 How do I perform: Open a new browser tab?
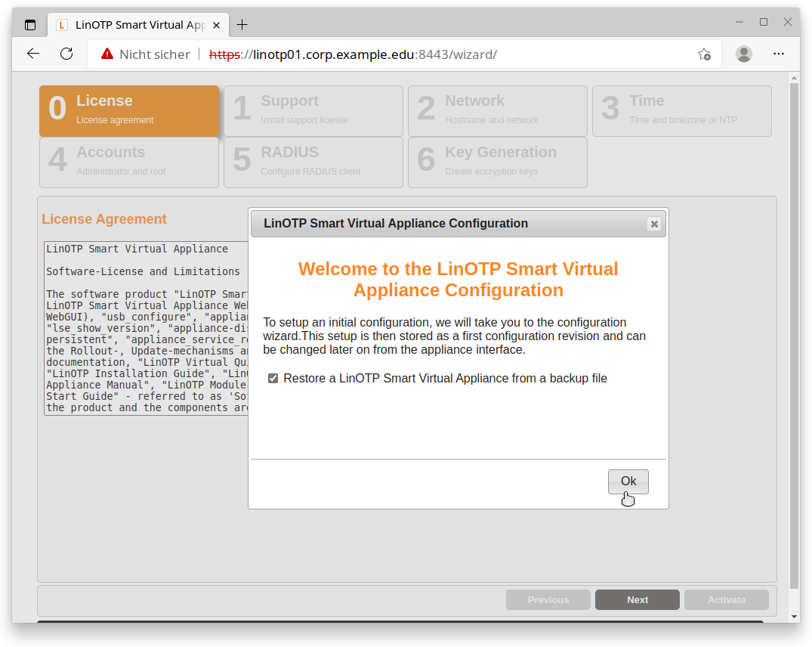(242, 25)
